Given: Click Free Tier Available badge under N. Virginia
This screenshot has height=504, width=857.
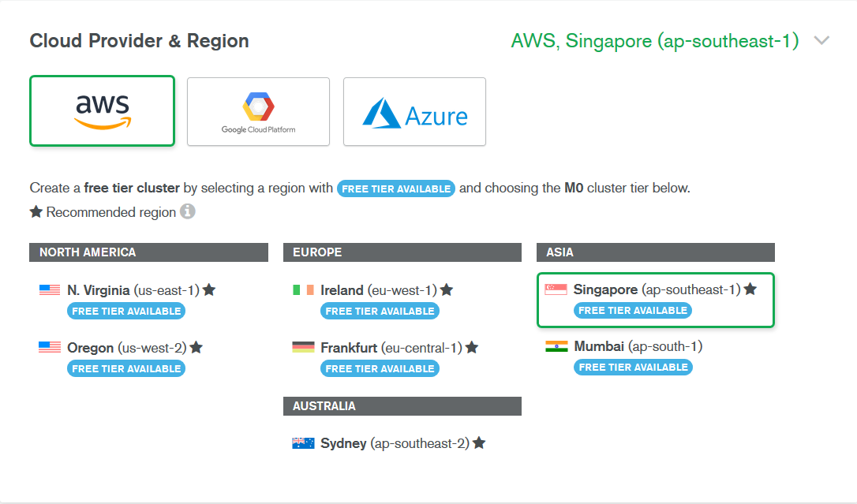Looking at the screenshot, I should click(126, 312).
